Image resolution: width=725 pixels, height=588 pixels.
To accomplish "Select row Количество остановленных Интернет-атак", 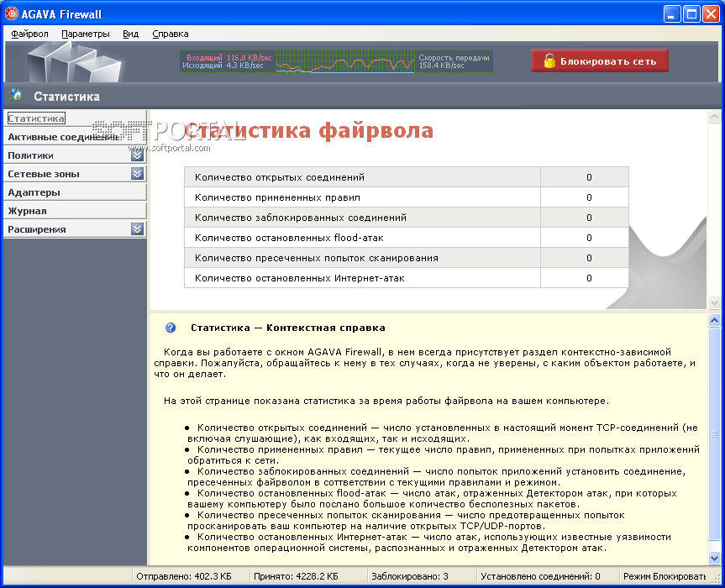I will 407,278.
